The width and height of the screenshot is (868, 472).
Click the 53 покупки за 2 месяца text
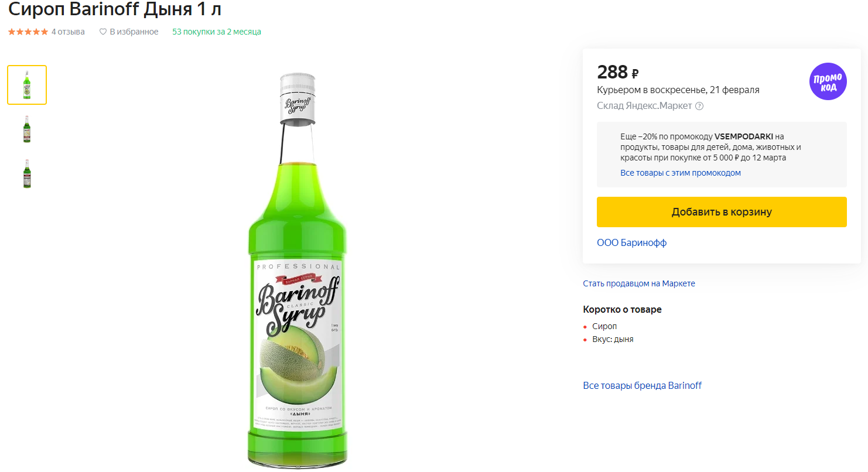[217, 32]
